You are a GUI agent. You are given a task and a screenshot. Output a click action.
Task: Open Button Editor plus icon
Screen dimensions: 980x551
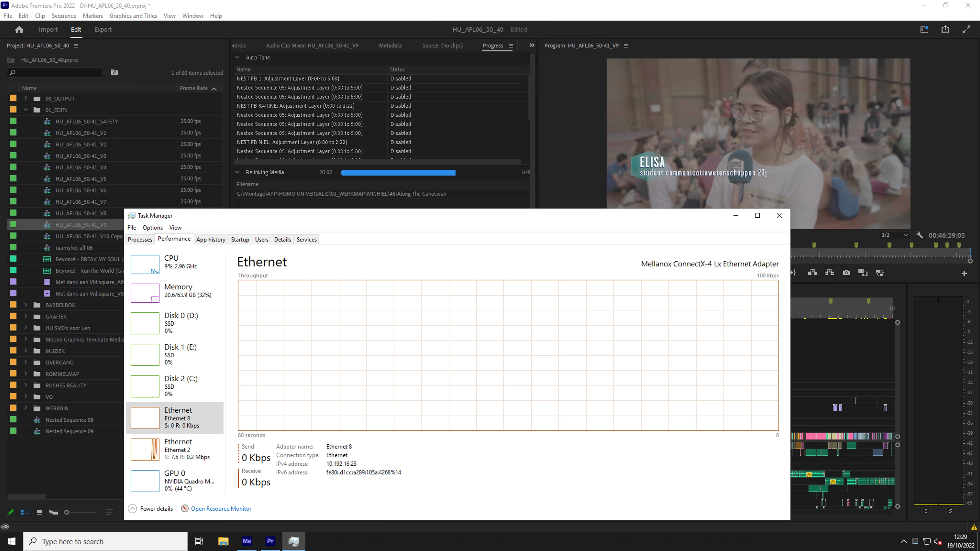964,273
